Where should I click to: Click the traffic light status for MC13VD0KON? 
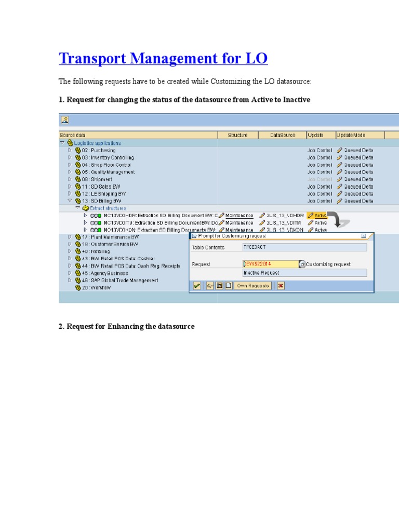(x=96, y=230)
